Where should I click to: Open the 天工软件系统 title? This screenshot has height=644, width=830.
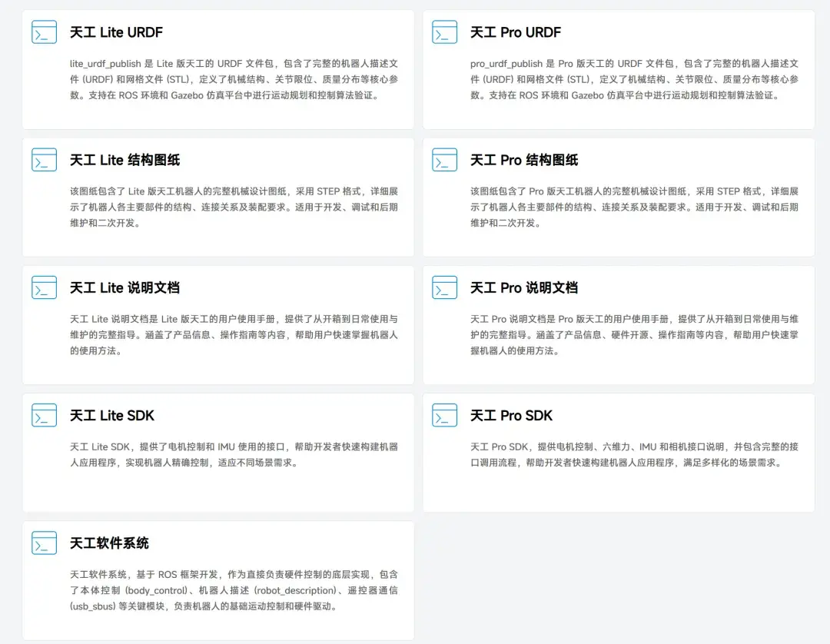[x=110, y=543]
